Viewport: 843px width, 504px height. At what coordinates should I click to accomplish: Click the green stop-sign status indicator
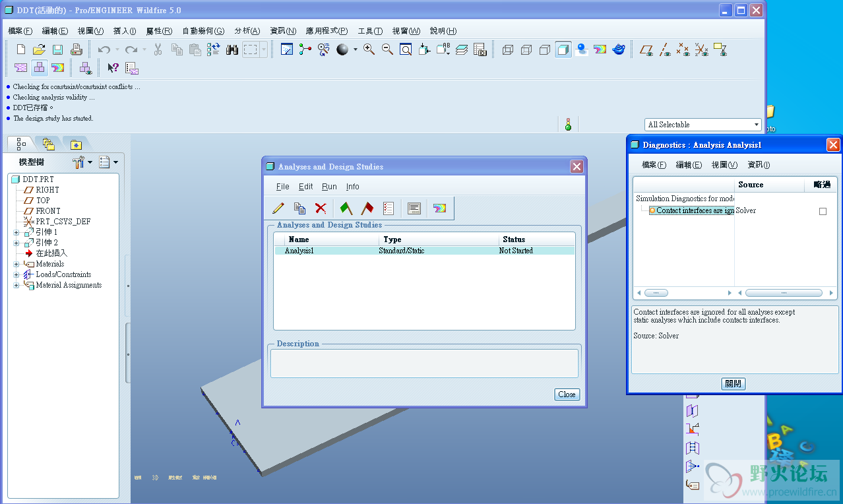coord(568,124)
